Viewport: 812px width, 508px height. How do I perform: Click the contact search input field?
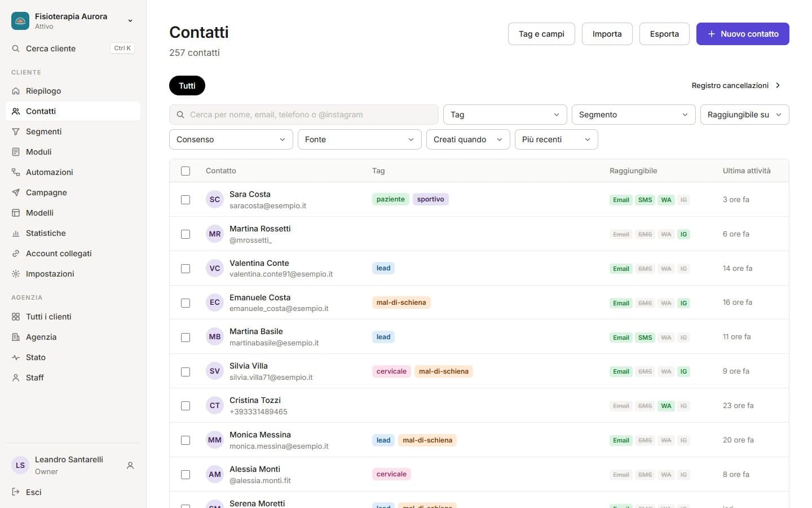point(304,115)
